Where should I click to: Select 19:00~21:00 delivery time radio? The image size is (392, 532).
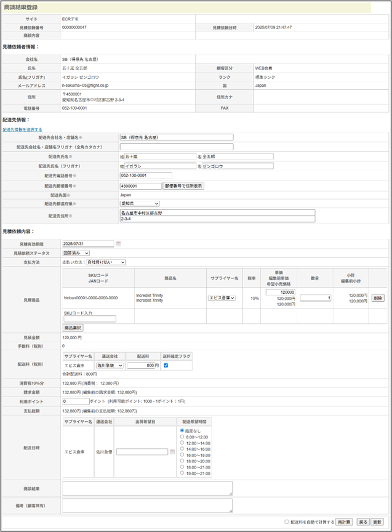point(182,474)
